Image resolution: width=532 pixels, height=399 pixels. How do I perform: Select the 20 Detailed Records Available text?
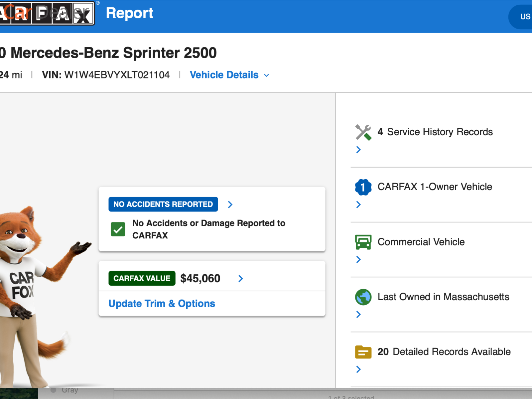pos(444,352)
